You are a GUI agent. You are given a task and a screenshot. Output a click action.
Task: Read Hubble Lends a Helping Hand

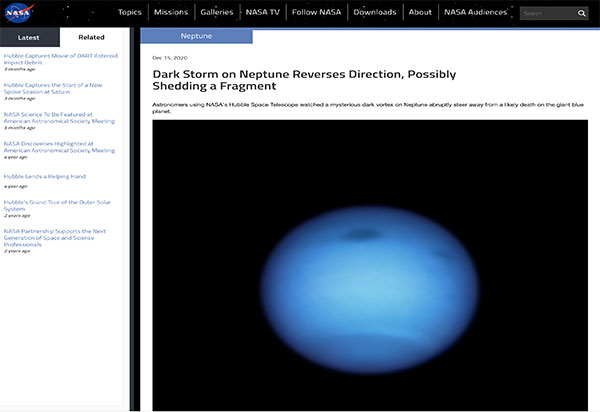tap(44, 176)
